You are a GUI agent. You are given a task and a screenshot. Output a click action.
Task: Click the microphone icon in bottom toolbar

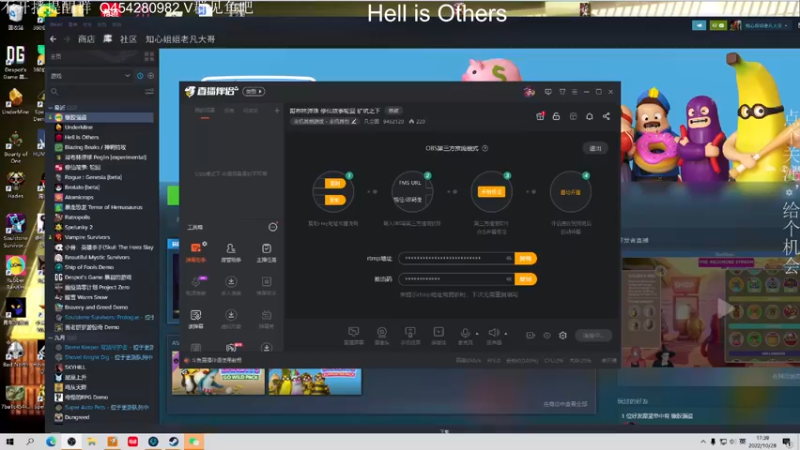(465, 334)
